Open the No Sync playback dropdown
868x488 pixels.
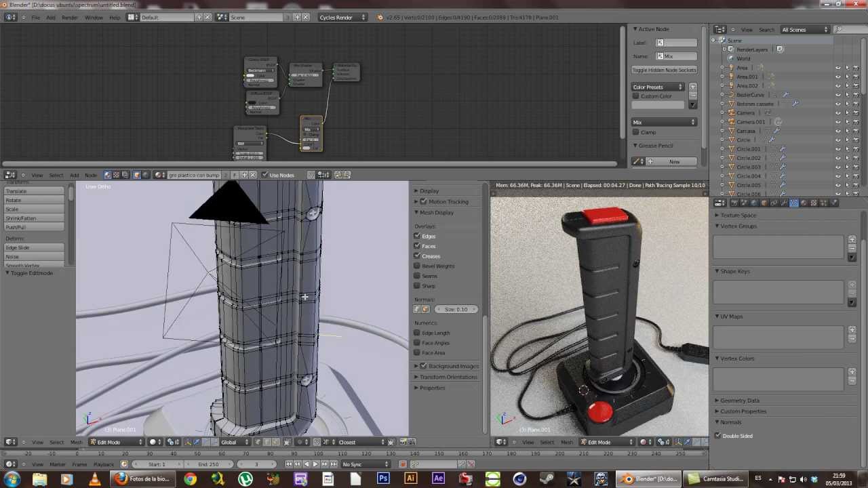[x=365, y=464]
